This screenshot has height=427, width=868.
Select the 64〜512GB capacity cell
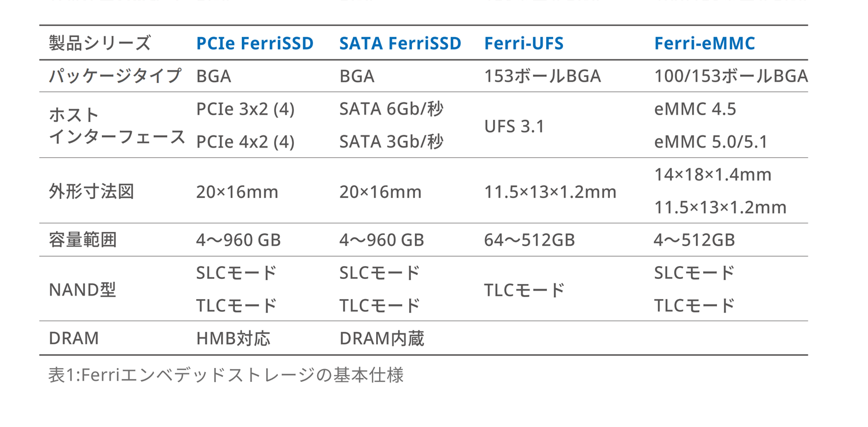pyautogui.click(x=529, y=240)
